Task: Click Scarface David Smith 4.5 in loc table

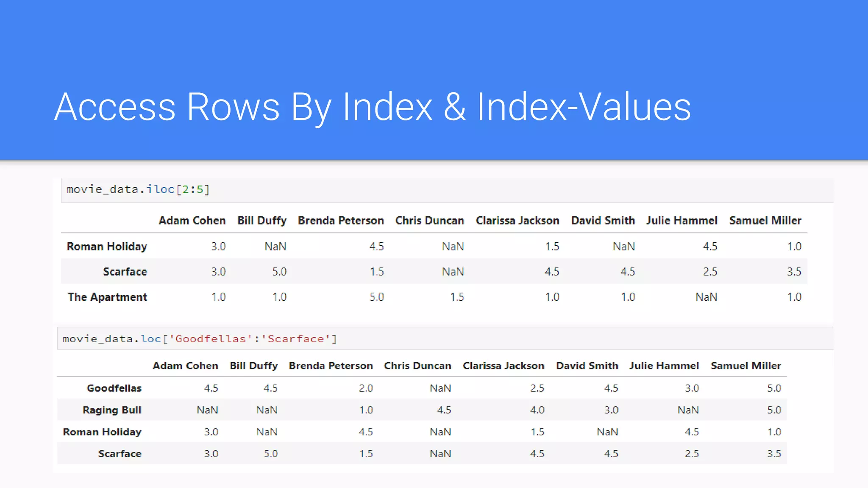Action: tap(612, 454)
